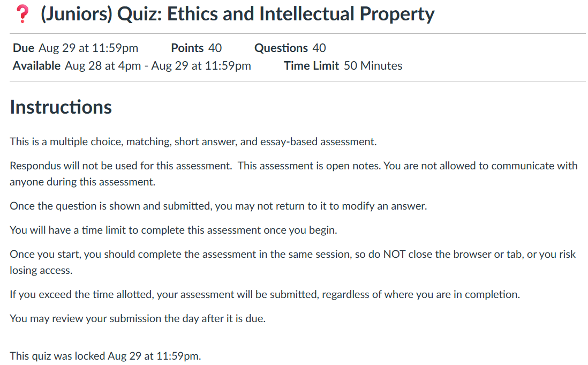Click the red question mark quiz icon
The width and height of the screenshot is (588, 365).
point(22,14)
